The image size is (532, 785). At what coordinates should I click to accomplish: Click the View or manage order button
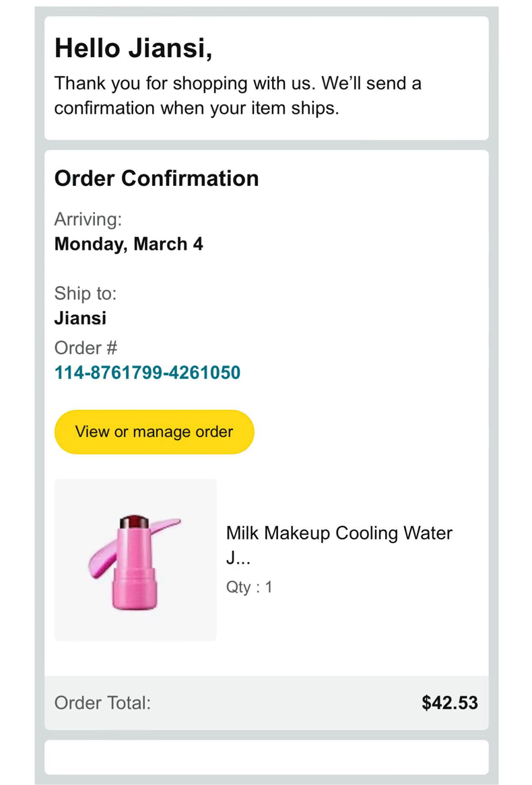pos(154,432)
